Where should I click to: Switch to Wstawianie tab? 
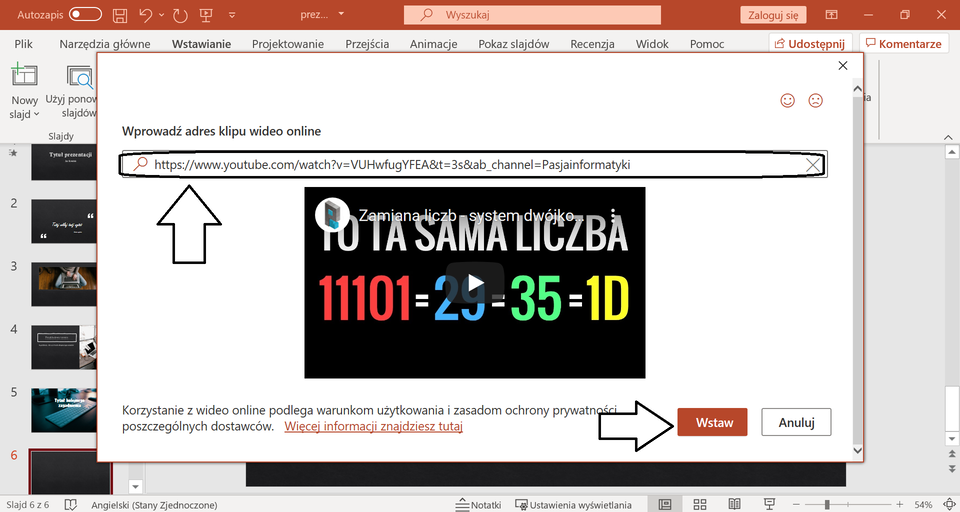[x=201, y=44]
